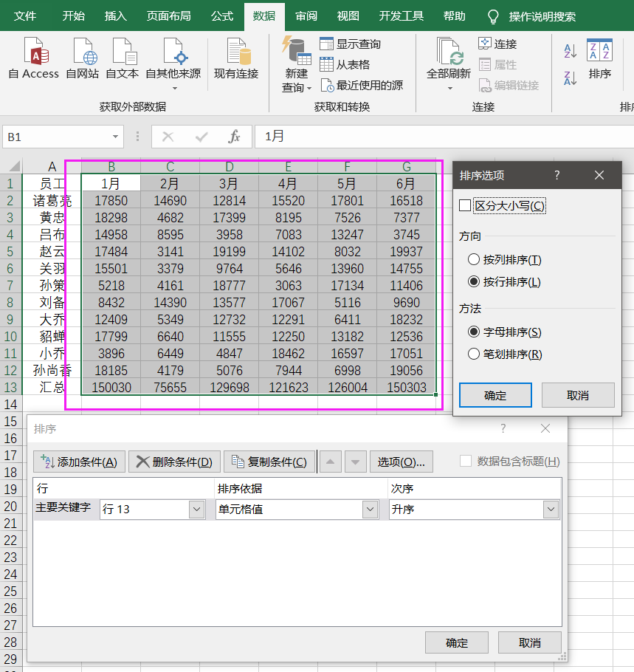Sort ascending A to Z icon

(x=571, y=51)
